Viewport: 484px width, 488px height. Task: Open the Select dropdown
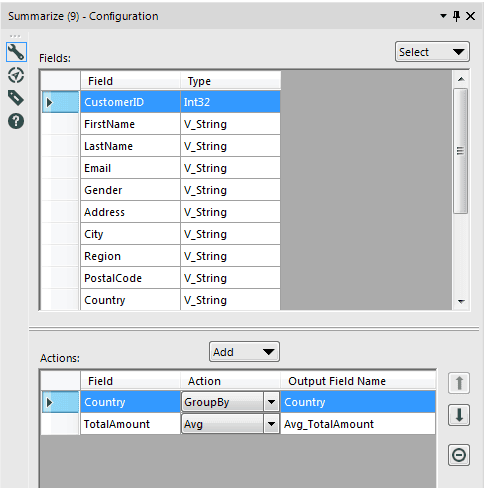pyautogui.click(x=432, y=52)
